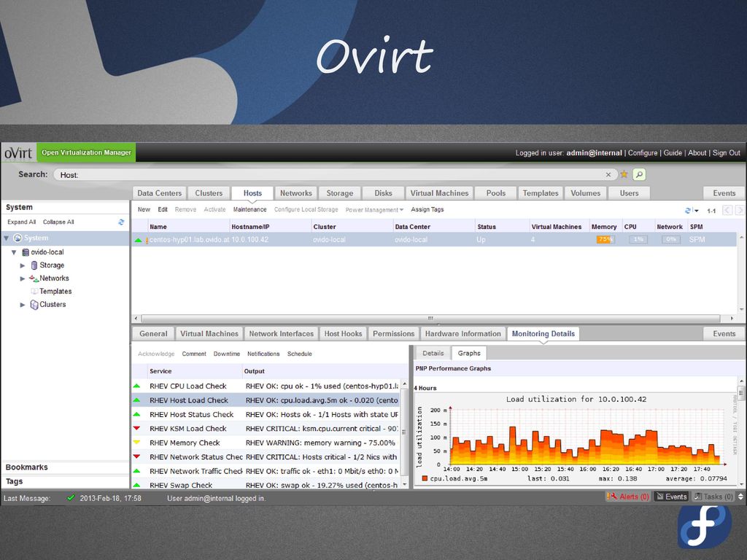Click the Templates icon in tree
Viewport: 747px width, 560px height.
(34, 291)
